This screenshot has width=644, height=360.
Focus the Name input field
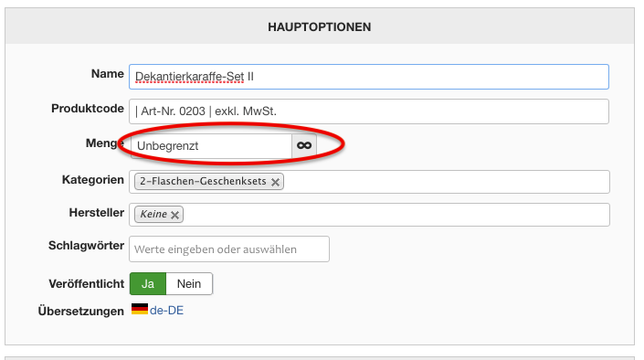[369, 77]
